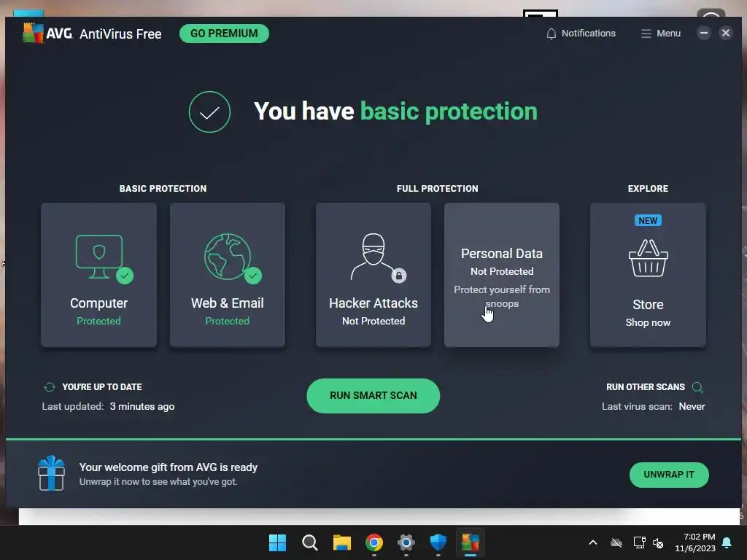Open the Personal Data tile
The height and width of the screenshot is (560, 747).
502,275
